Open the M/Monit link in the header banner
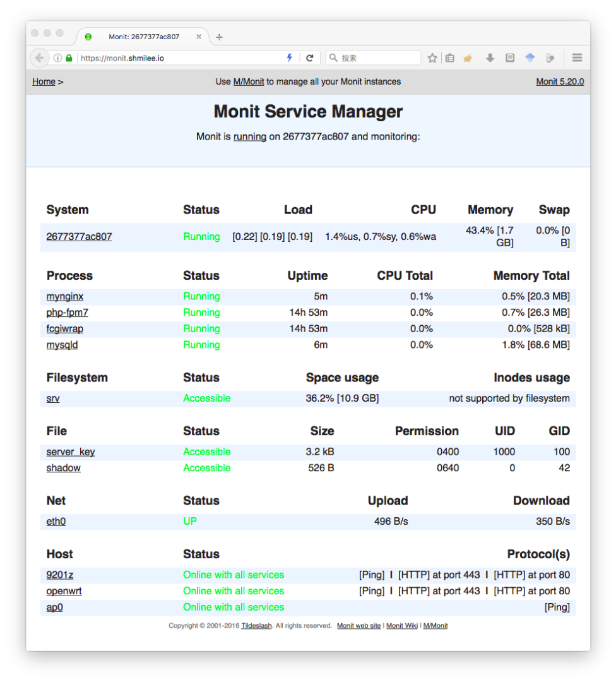Screen dimensions: 616x682 [249, 81]
